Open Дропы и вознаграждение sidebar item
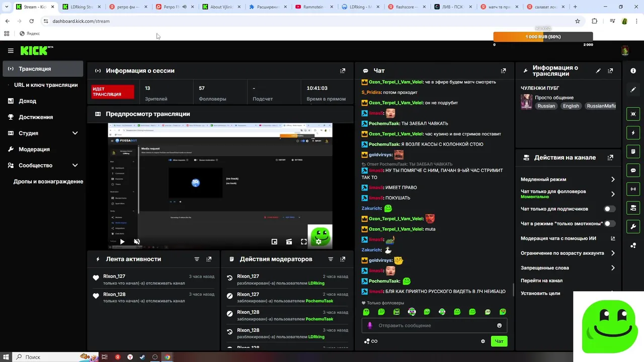644x362 pixels. pos(48,182)
